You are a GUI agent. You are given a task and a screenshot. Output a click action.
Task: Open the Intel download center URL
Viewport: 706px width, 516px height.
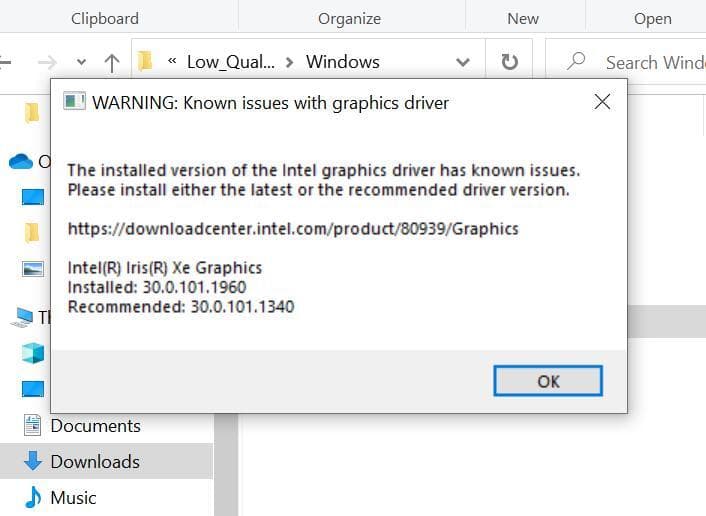tap(293, 229)
